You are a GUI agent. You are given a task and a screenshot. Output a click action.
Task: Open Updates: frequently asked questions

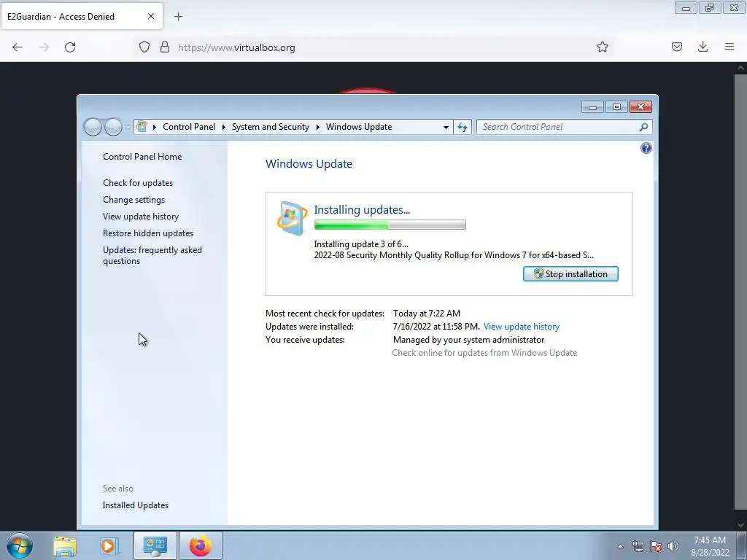tap(152, 255)
